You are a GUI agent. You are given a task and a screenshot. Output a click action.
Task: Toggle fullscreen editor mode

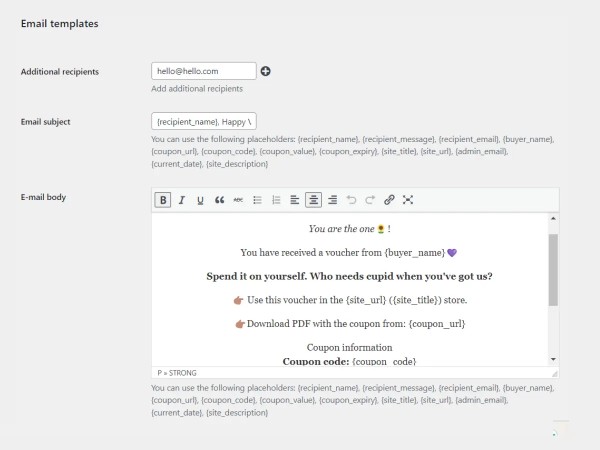tap(408, 200)
